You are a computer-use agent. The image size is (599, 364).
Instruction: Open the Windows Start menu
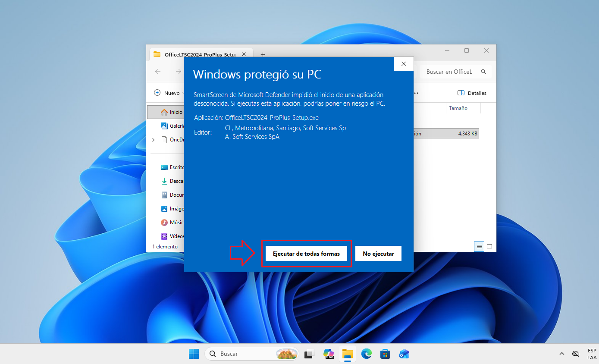pyautogui.click(x=194, y=354)
